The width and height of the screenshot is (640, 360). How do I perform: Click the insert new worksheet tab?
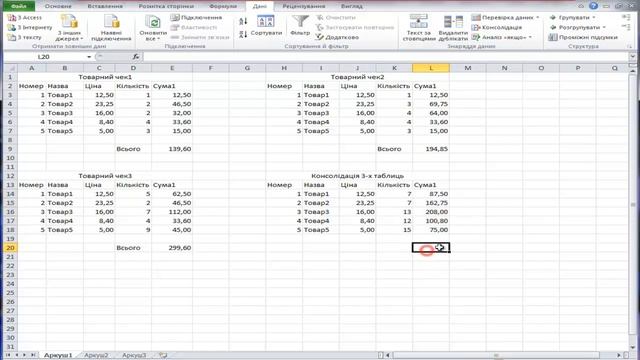[163, 355]
